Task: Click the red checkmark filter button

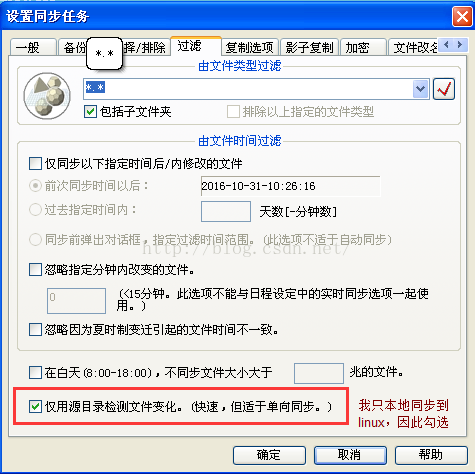Action: click(444, 89)
